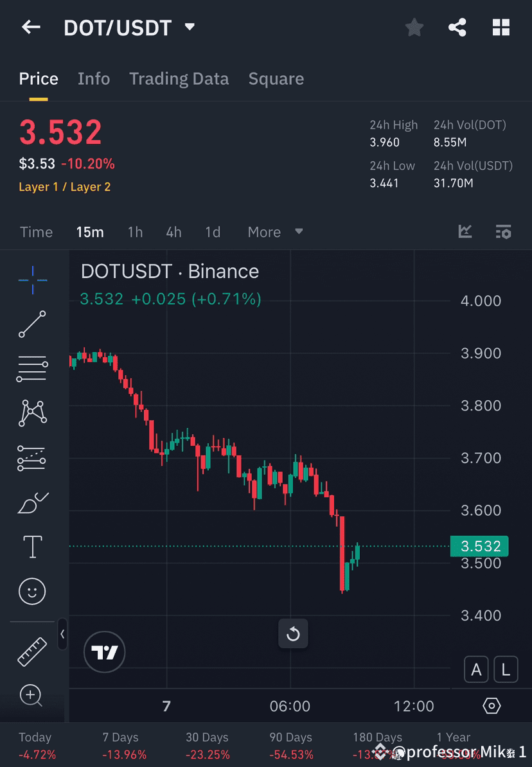The height and width of the screenshot is (767, 532).
Task: Select the crosshair cursor tool
Action: coord(33,280)
